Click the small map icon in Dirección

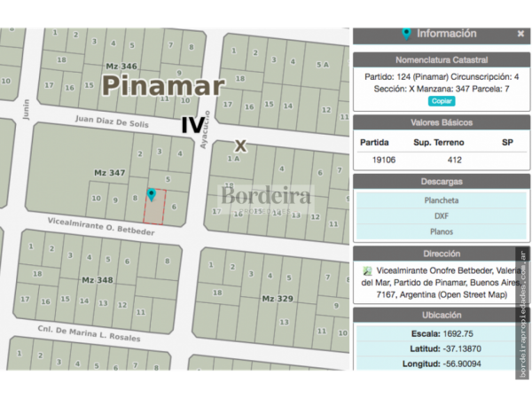coord(366,270)
